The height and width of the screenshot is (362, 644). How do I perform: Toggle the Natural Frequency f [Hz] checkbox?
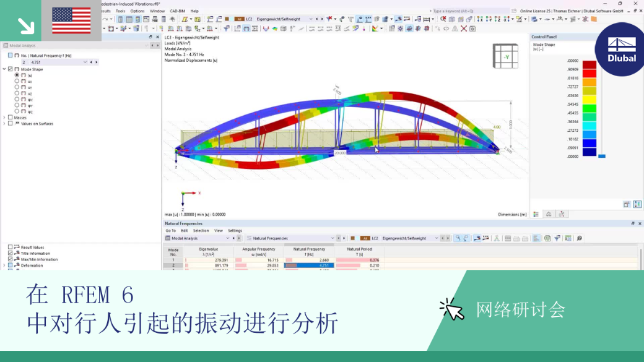[x=11, y=56]
